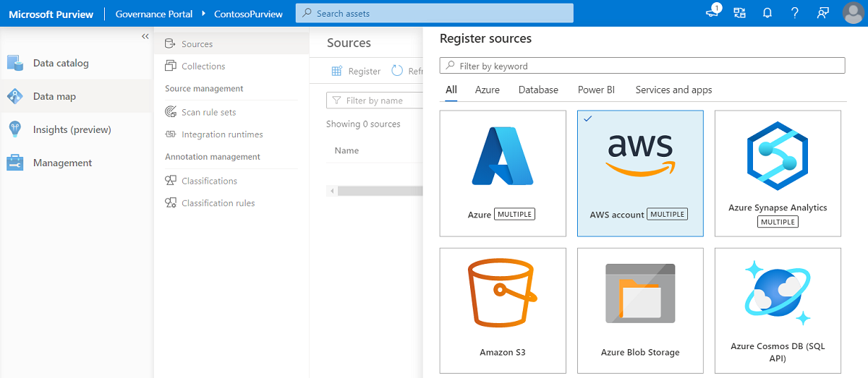Switch to the Power BI tab
This screenshot has width=868, height=378.
coord(596,90)
